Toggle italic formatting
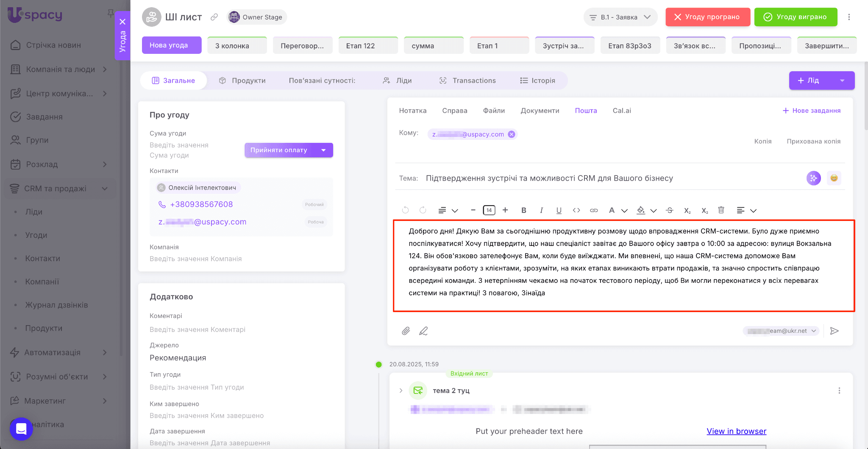Image resolution: width=868 pixels, height=449 pixels. [x=541, y=210]
